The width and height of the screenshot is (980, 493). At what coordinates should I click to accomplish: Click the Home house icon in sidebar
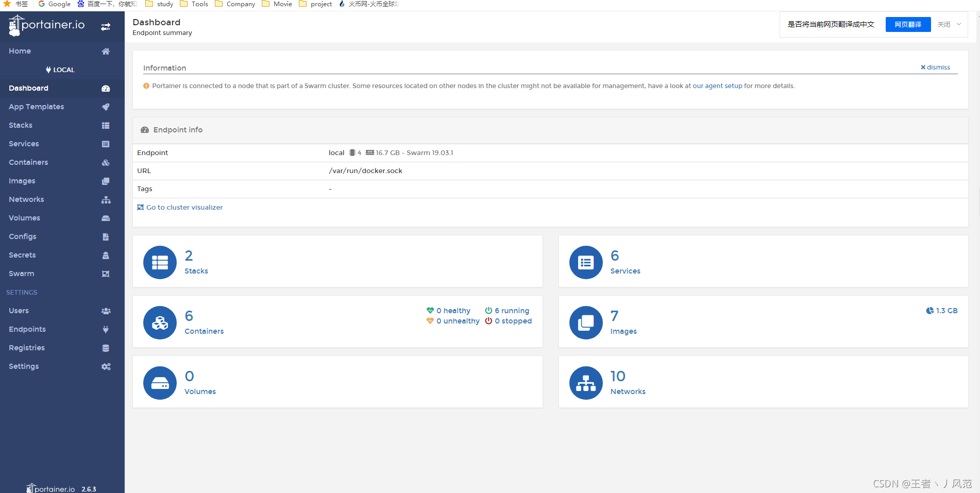coord(106,52)
